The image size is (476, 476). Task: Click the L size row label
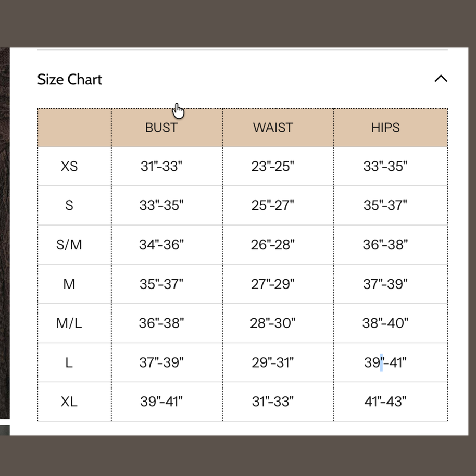pos(69,362)
